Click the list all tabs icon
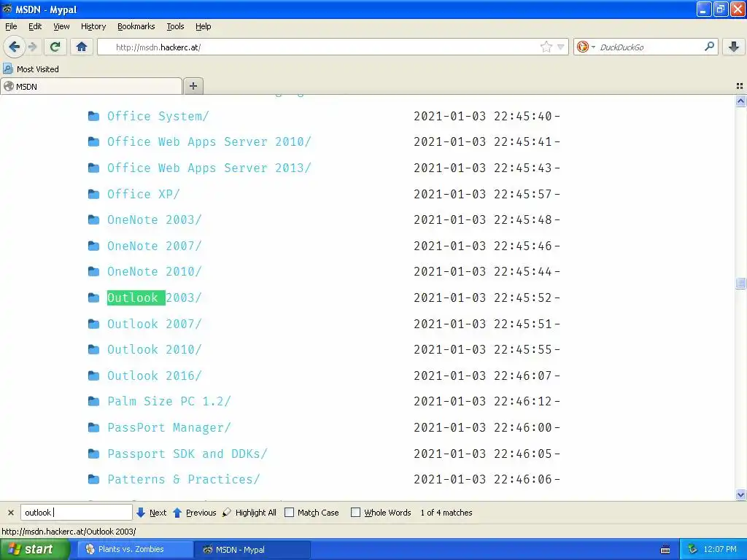The width and height of the screenshot is (747, 560). tap(740, 86)
